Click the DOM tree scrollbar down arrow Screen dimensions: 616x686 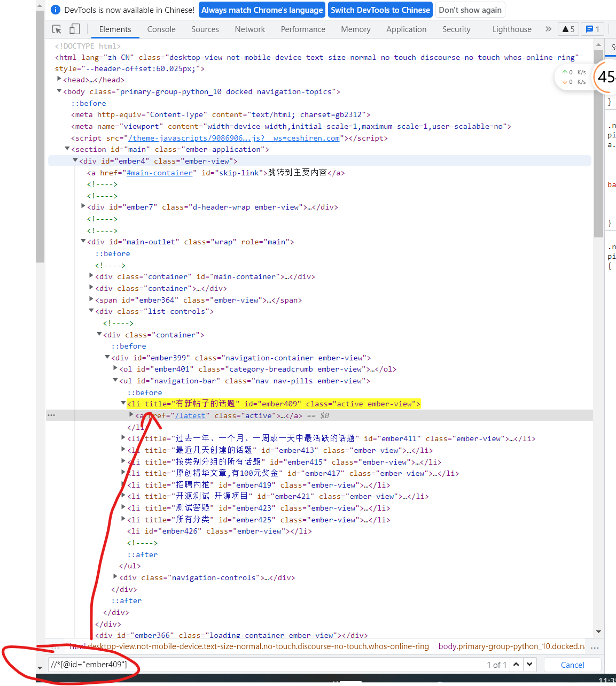pyautogui.click(x=598, y=631)
